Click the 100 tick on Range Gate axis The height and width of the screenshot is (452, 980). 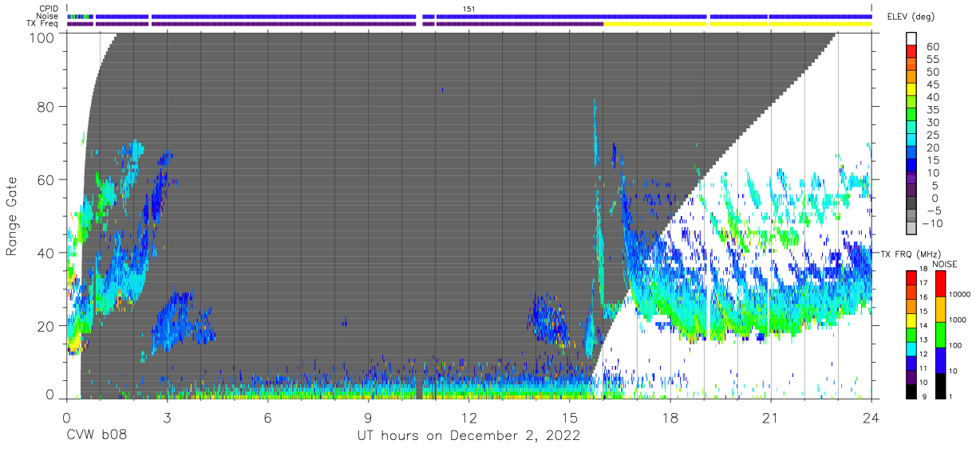[x=41, y=37]
